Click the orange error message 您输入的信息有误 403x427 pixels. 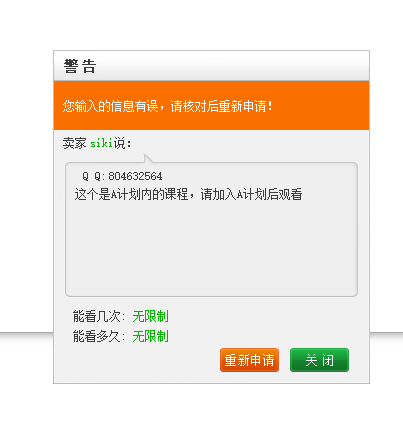110,106
